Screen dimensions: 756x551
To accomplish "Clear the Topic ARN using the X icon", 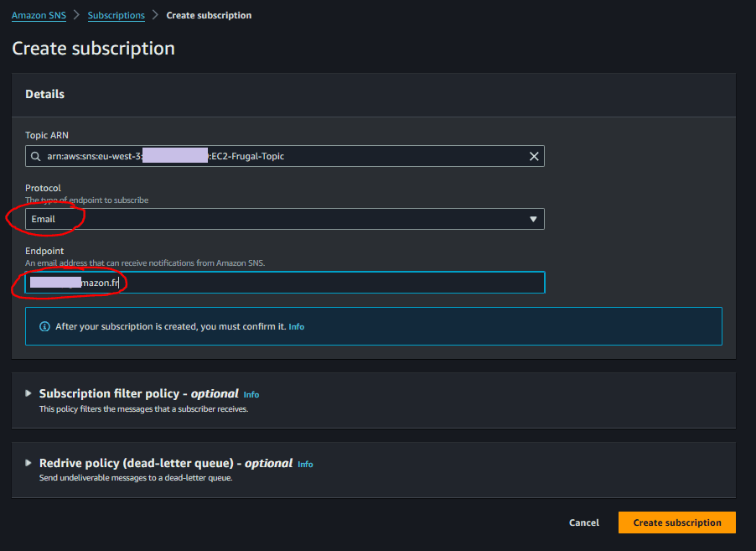I will (x=534, y=156).
